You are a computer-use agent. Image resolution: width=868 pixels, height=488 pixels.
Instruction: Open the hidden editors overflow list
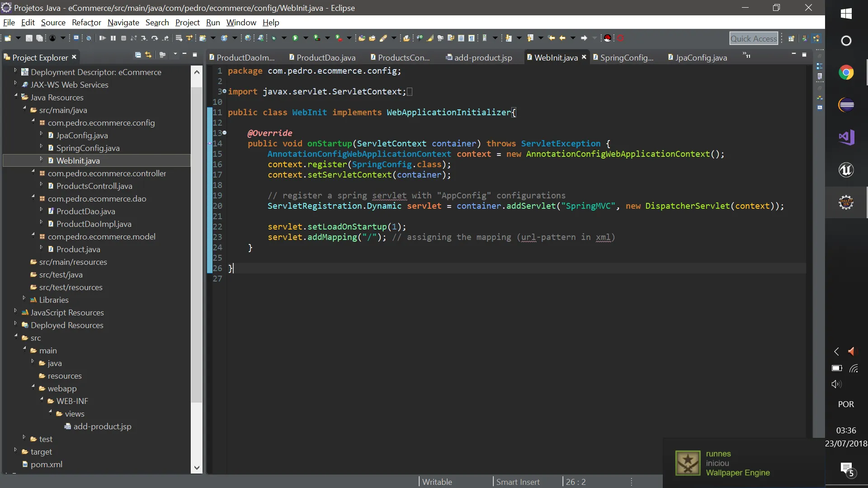[x=746, y=56]
